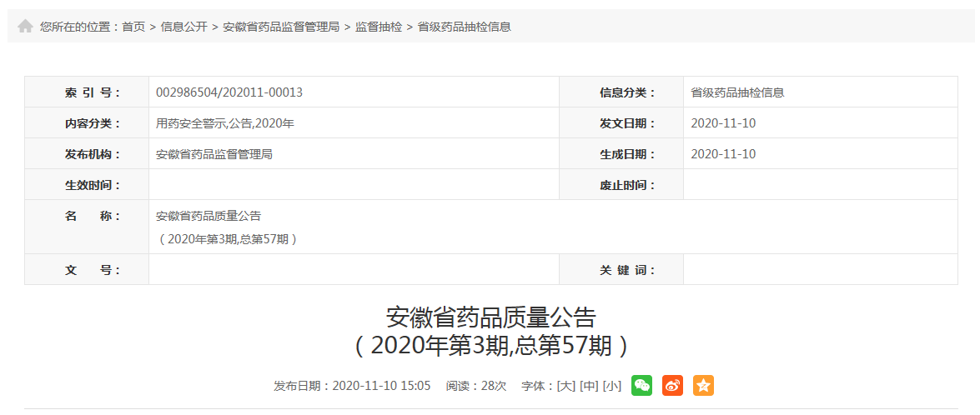Click the 名称 label
The height and width of the screenshot is (415, 980).
coord(93,216)
